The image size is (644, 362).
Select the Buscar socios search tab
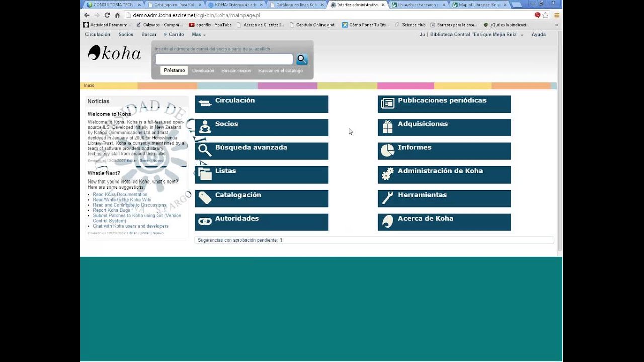pos(236,71)
